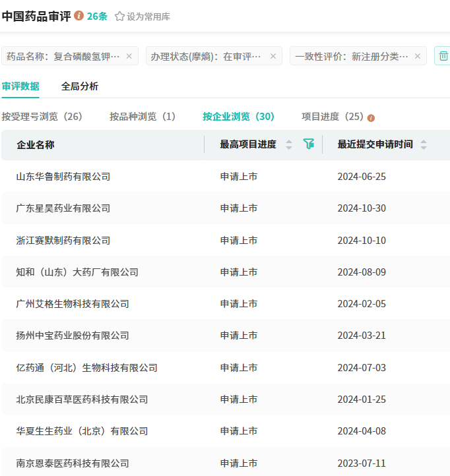Remove the 办理状态 filter chip

[273, 56]
